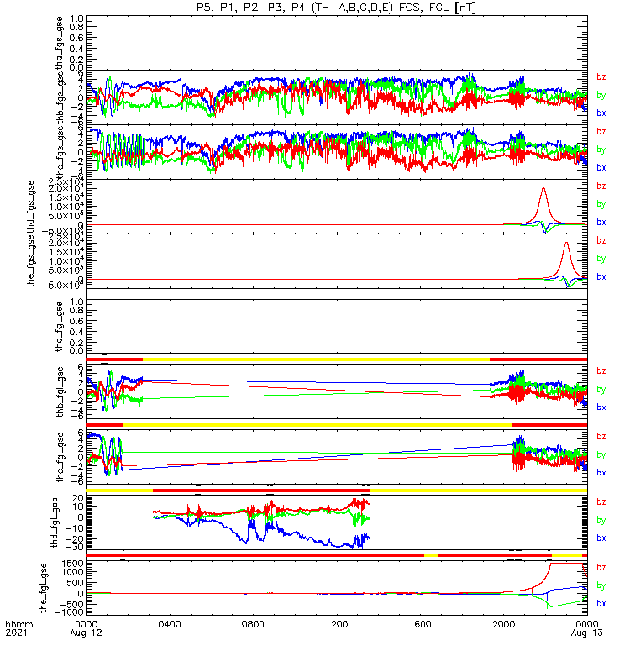Viewport: 630px width, 672px height.
Task: Select the the_fgl_gse axis label
Action: [43, 588]
